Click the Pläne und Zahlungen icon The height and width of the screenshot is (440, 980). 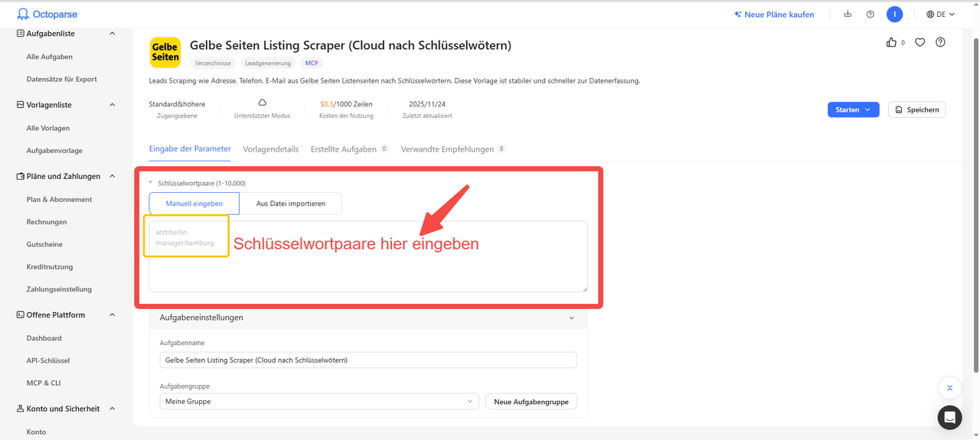point(21,176)
